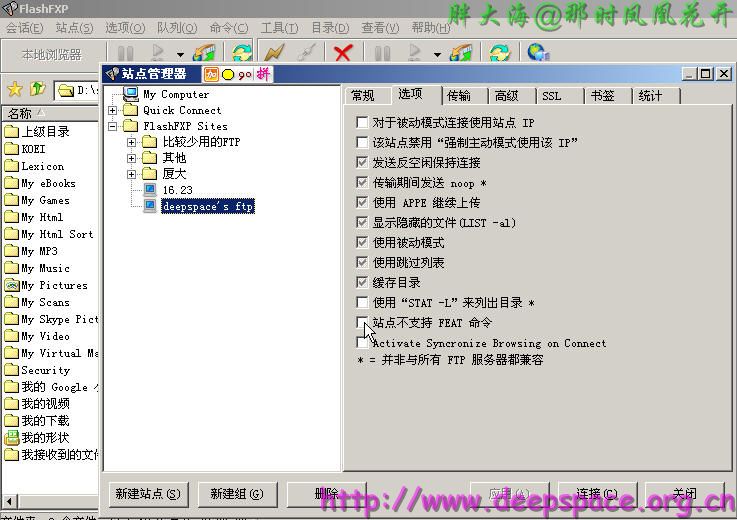Click the 新建组(G) button
This screenshot has height=520, width=737.
pyautogui.click(x=237, y=494)
